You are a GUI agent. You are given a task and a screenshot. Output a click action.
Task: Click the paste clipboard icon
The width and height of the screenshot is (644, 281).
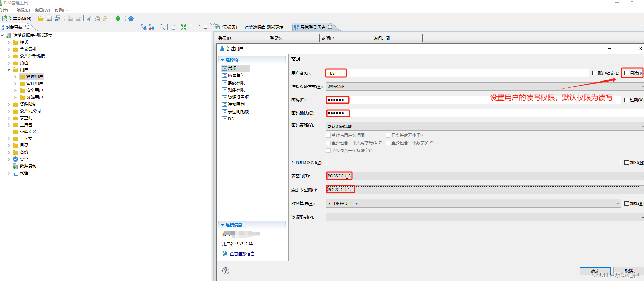click(105, 18)
